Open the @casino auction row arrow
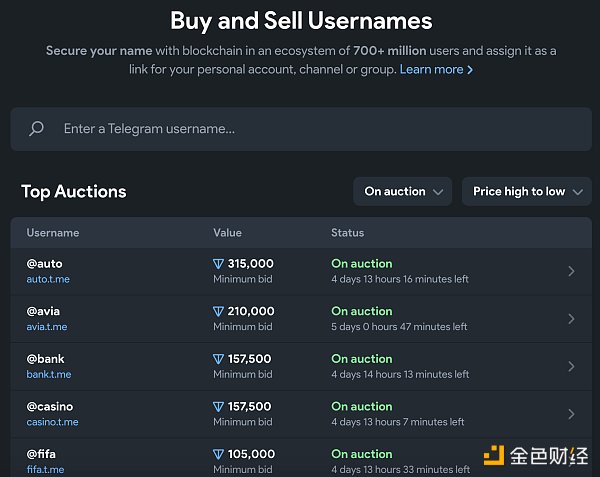 click(571, 414)
